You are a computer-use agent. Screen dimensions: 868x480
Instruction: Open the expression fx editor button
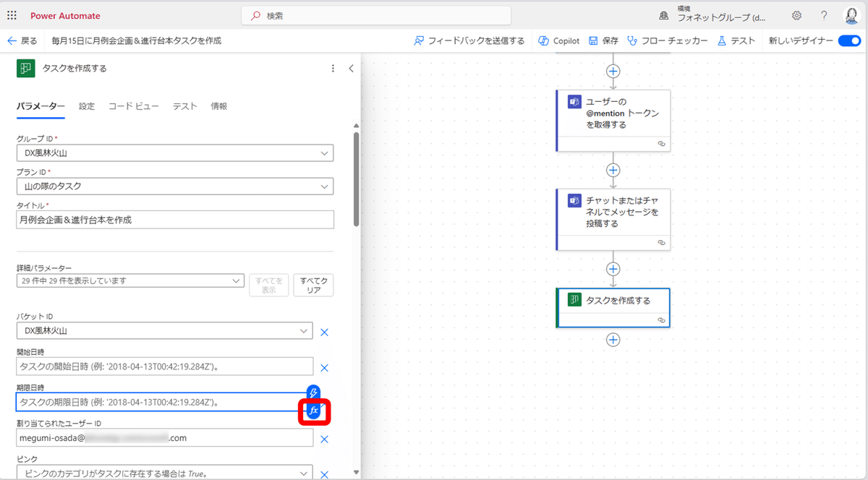[x=314, y=411]
